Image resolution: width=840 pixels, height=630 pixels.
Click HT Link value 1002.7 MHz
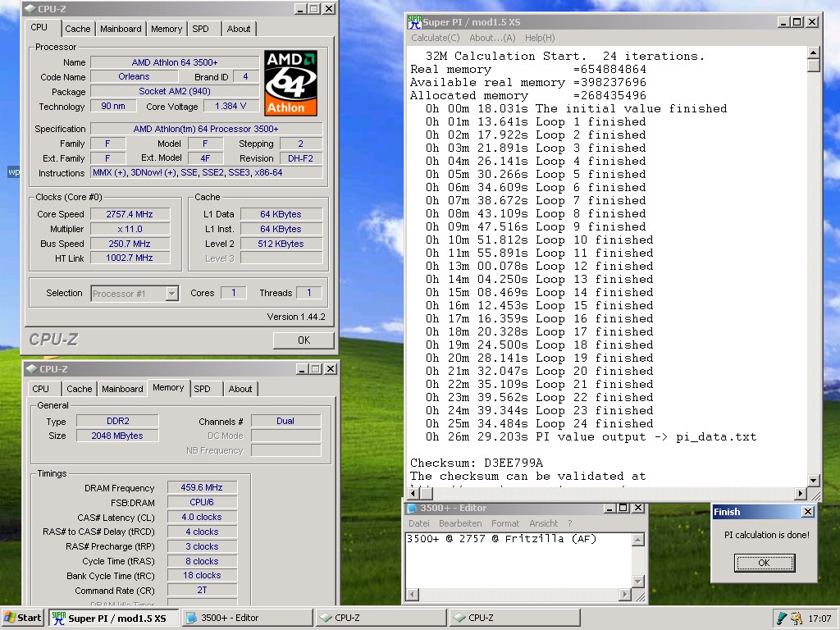pos(130,258)
